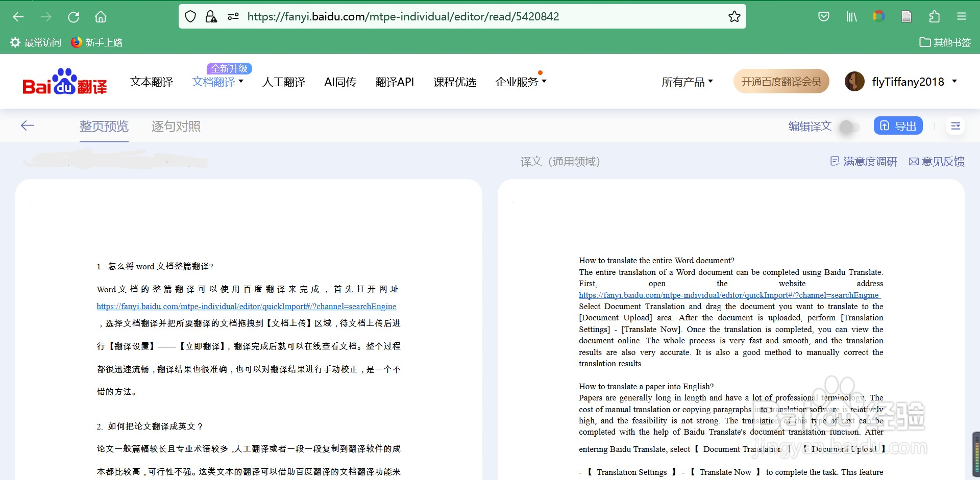Open the panel list icon beside export

click(956, 126)
